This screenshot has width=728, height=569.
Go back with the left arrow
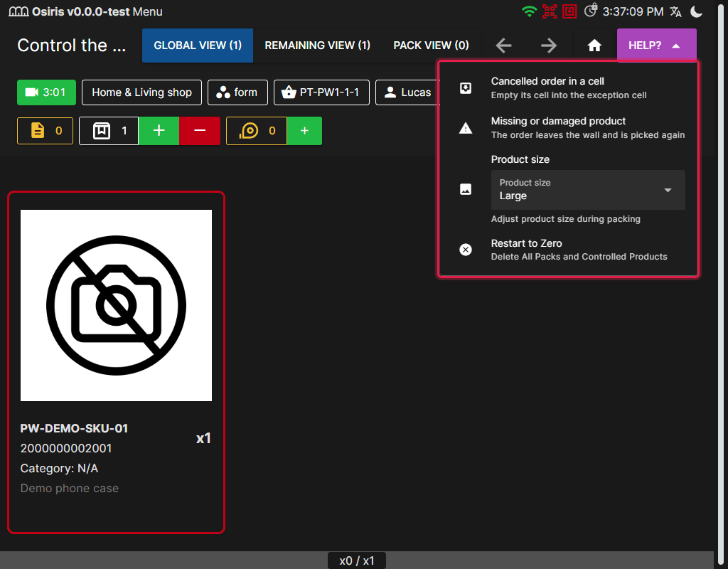504,46
